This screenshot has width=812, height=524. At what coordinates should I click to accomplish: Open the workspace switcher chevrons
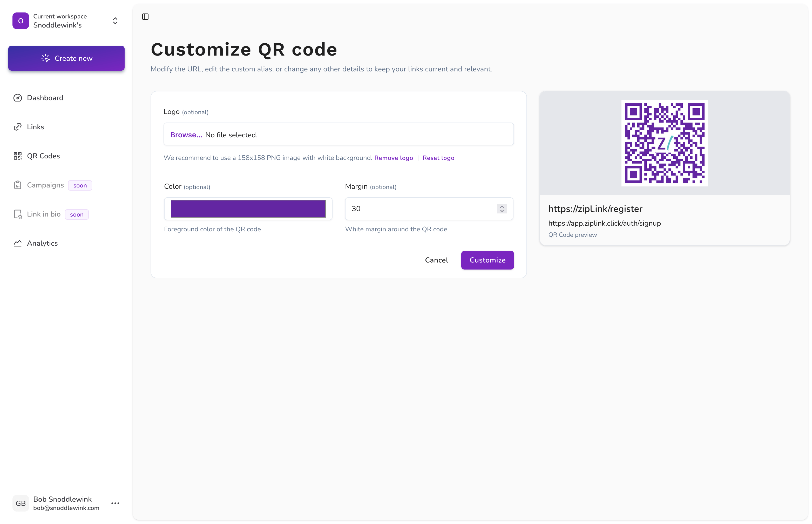point(115,21)
